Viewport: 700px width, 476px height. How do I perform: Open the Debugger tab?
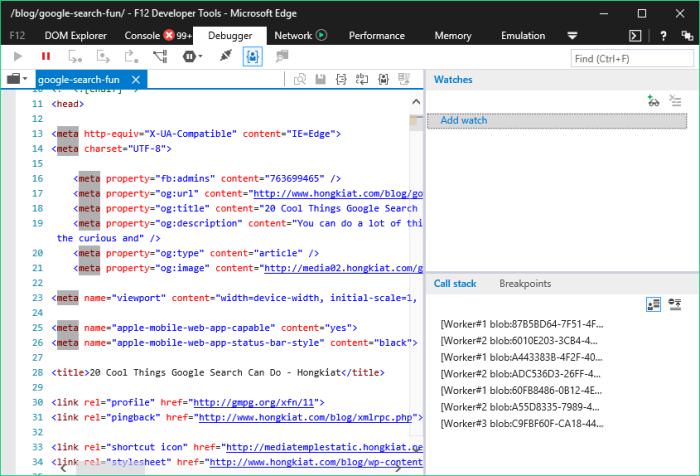pos(230,36)
